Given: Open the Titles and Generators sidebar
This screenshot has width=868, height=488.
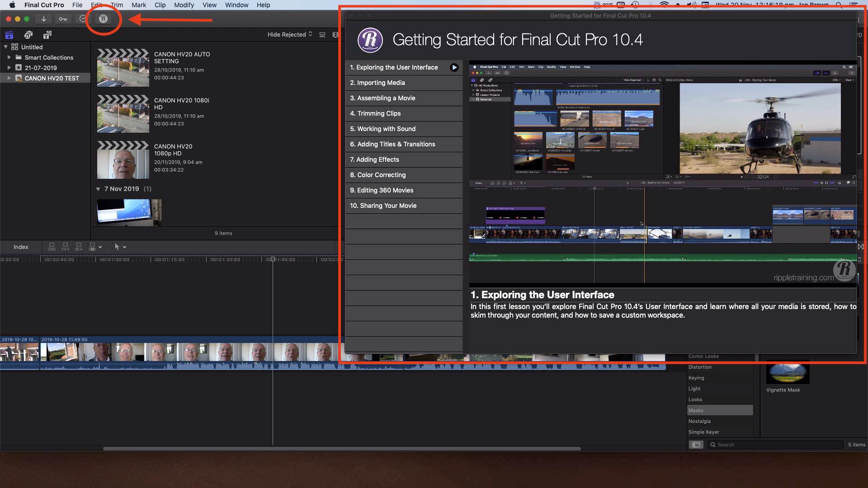Looking at the screenshot, I should tap(47, 35).
